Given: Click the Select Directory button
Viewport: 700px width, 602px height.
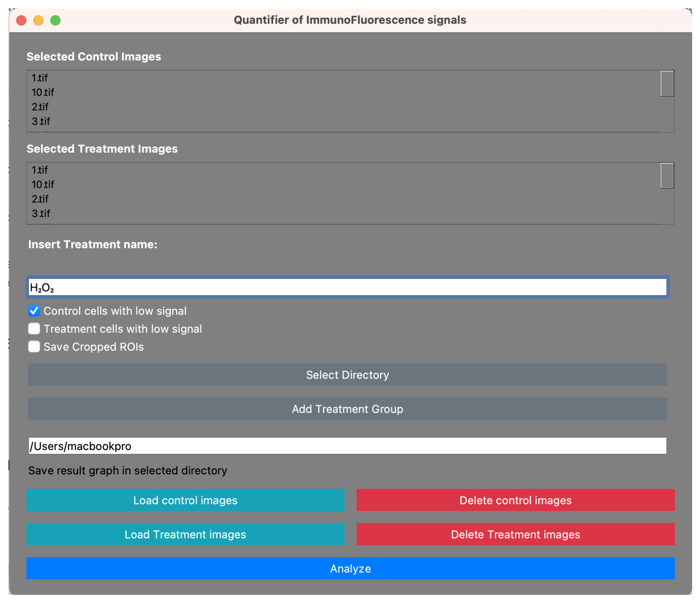Looking at the screenshot, I should pyautogui.click(x=347, y=375).
